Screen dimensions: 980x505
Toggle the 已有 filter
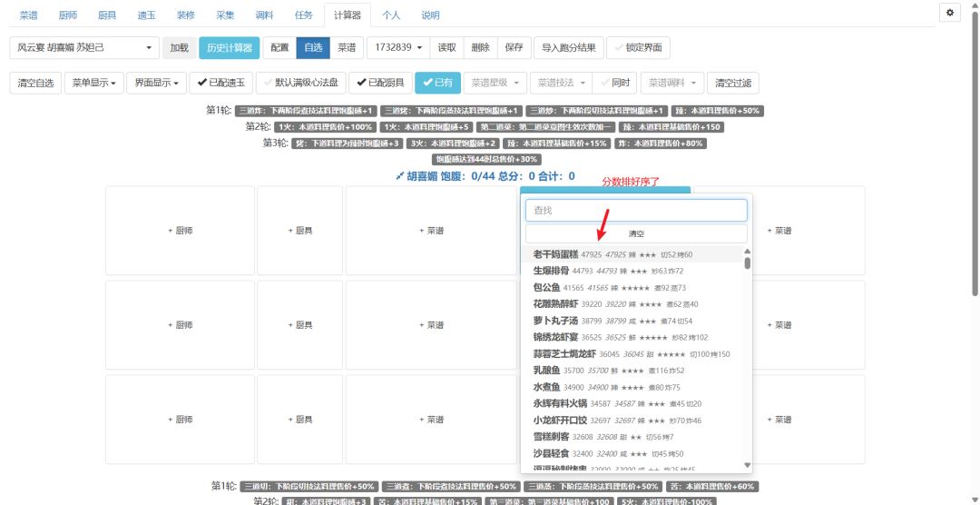pos(438,83)
